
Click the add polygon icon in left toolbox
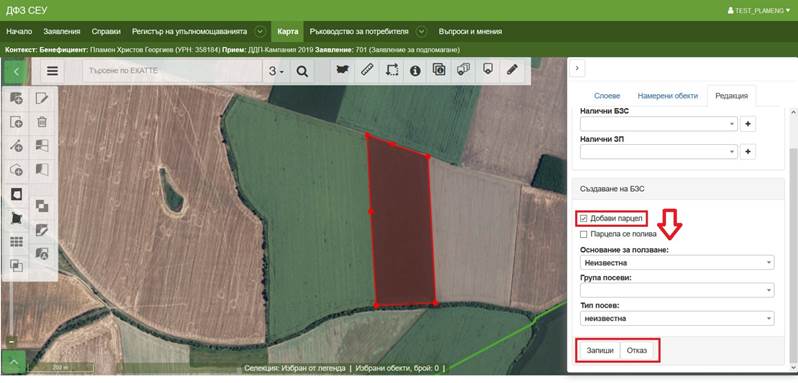(x=17, y=122)
